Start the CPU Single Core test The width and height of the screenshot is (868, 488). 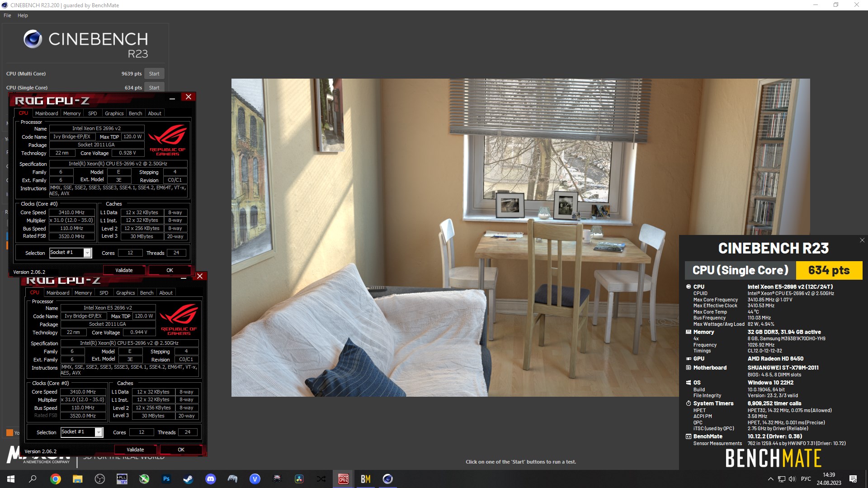point(154,88)
